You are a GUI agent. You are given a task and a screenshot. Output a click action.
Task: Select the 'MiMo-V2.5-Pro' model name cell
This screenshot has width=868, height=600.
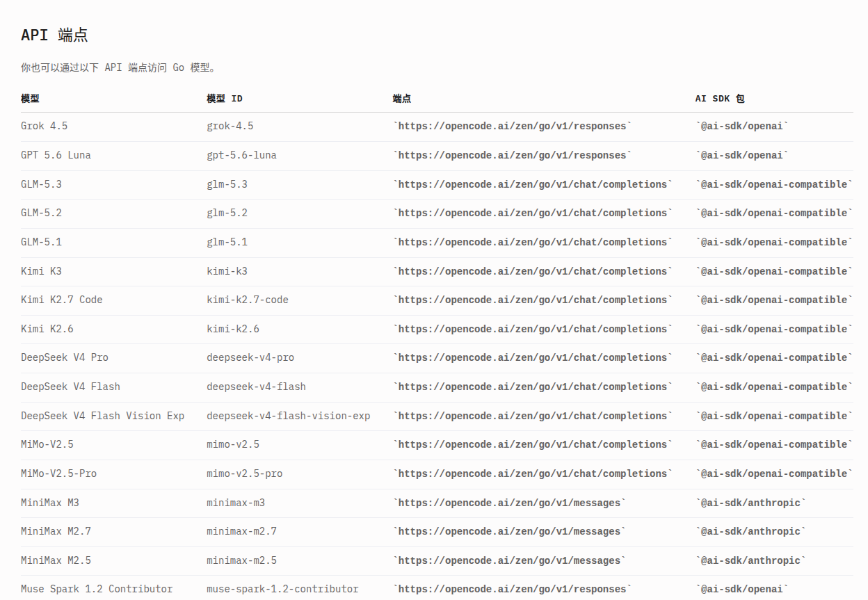(x=58, y=473)
